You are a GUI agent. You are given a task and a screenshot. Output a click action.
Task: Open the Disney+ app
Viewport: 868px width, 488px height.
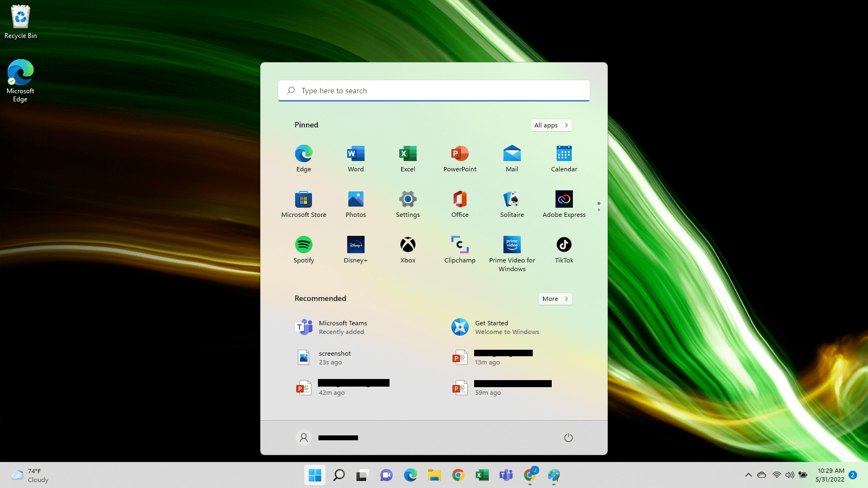tap(355, 249)
